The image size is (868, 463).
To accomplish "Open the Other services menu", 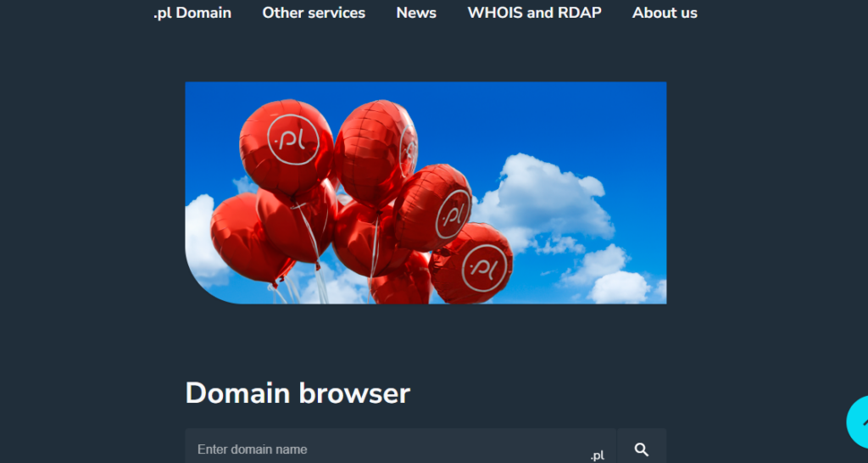I will pos(314,13).
